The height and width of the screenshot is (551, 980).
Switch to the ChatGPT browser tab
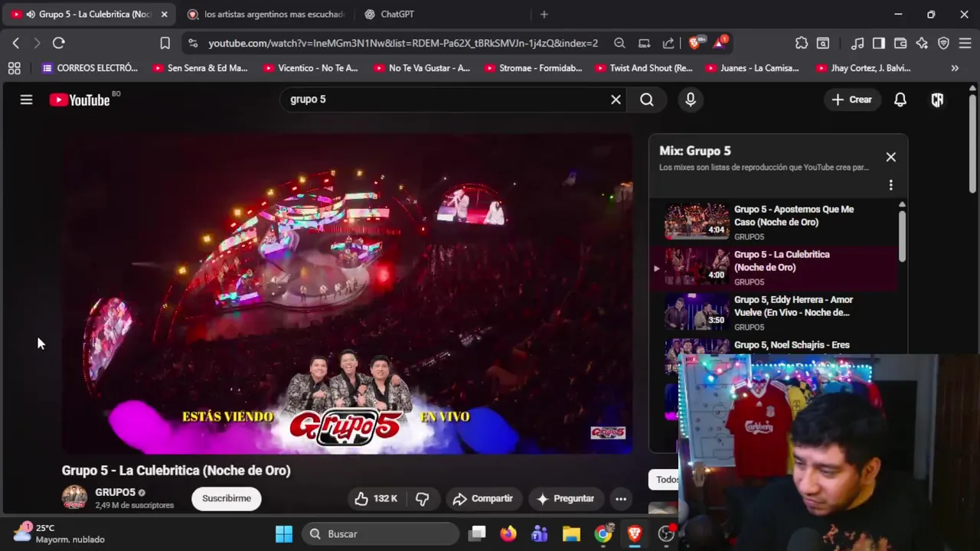tap(397, 15)
